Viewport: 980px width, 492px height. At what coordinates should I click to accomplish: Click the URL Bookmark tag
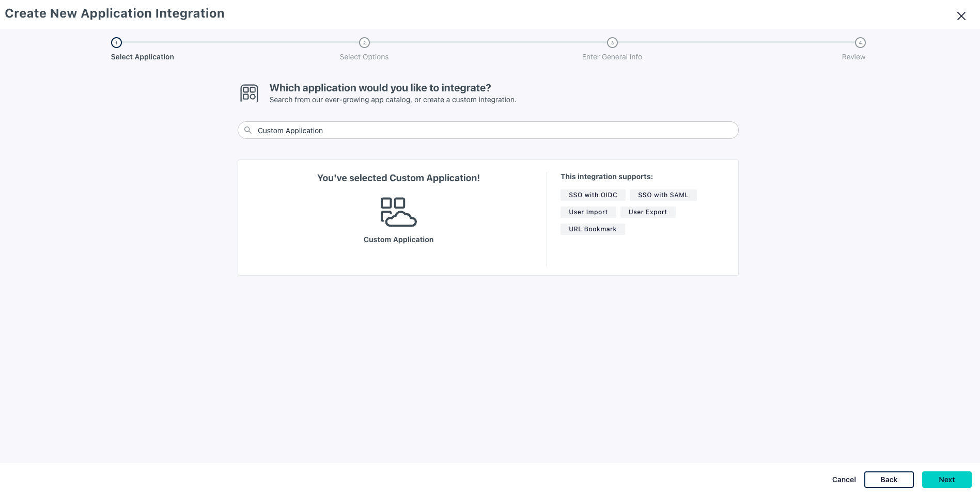pyautogui.click(x=593, y=229)
